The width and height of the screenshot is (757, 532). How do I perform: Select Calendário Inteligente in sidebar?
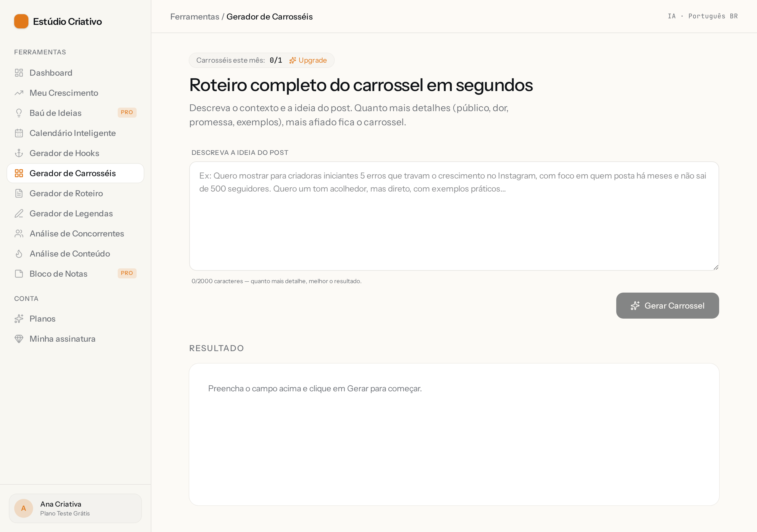[75, 133]
